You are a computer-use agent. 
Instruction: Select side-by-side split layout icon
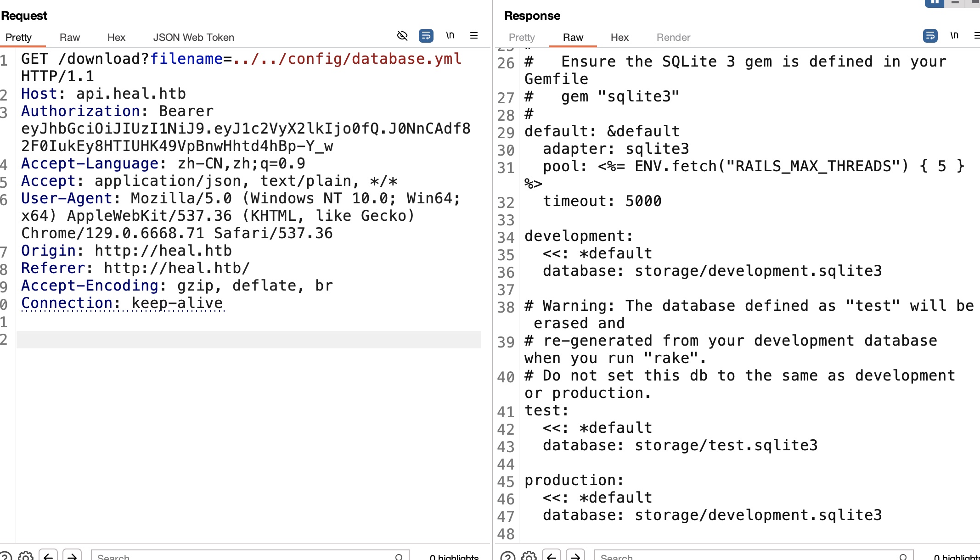[934, 2]
